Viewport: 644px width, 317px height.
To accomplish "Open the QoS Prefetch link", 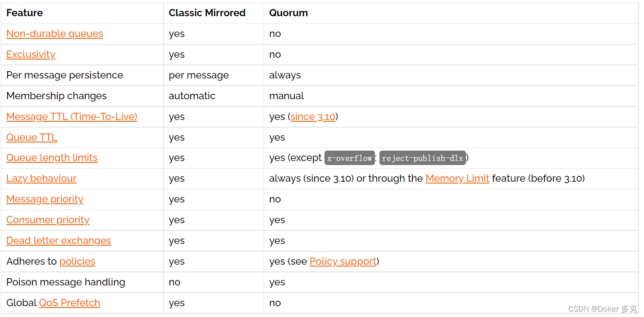I will pyautogui.click(x=69, y=303).
